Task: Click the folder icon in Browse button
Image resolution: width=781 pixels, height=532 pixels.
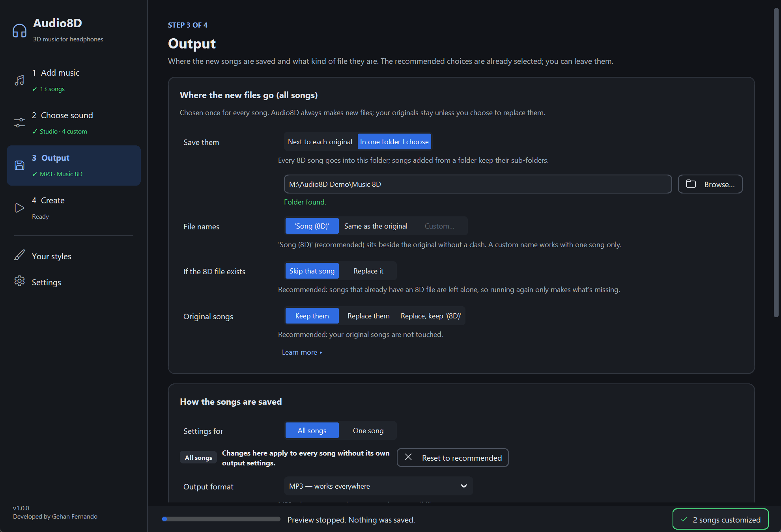Action: pyautogui.click(x=691, y=184)
